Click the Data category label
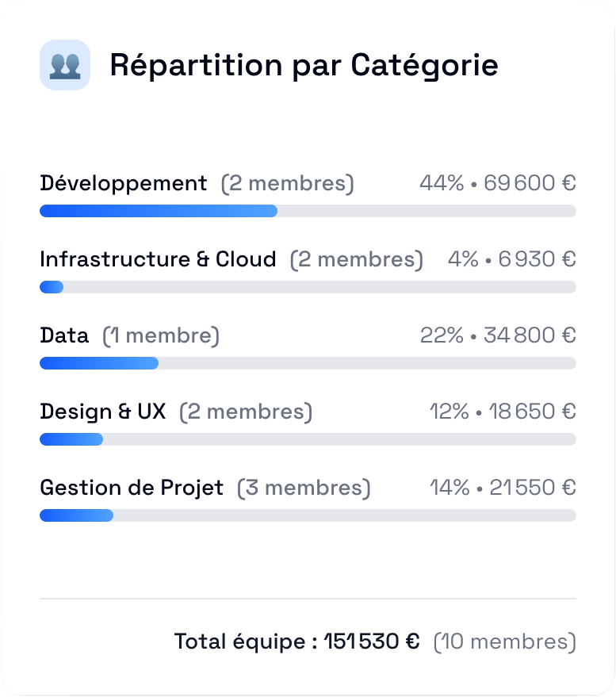The width and height of the screenshot is (616, 697). [x=64, y=335]
